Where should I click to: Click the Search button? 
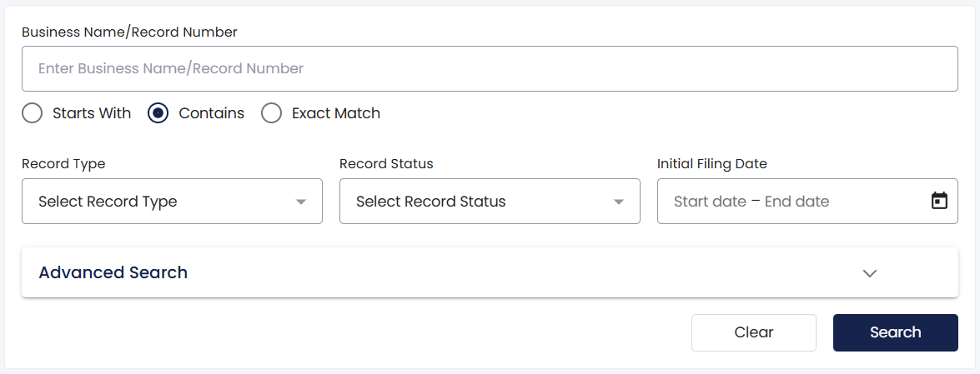[x=895, y=332]
